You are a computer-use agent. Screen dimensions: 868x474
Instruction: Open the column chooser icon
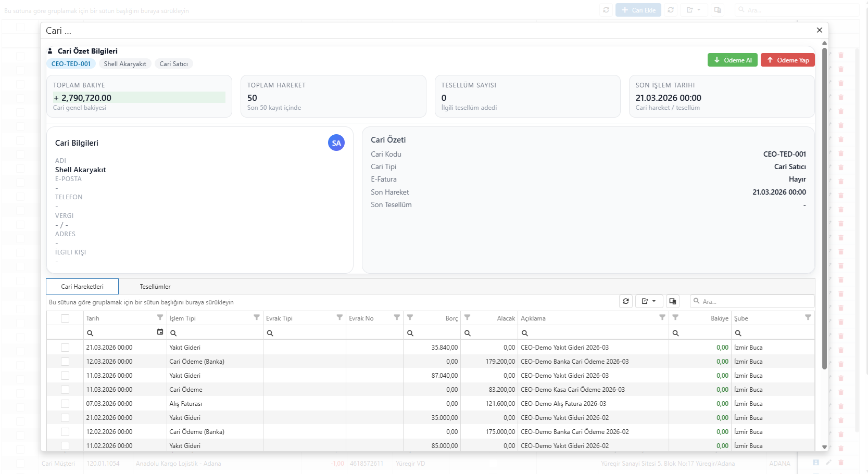coord(673,301)
